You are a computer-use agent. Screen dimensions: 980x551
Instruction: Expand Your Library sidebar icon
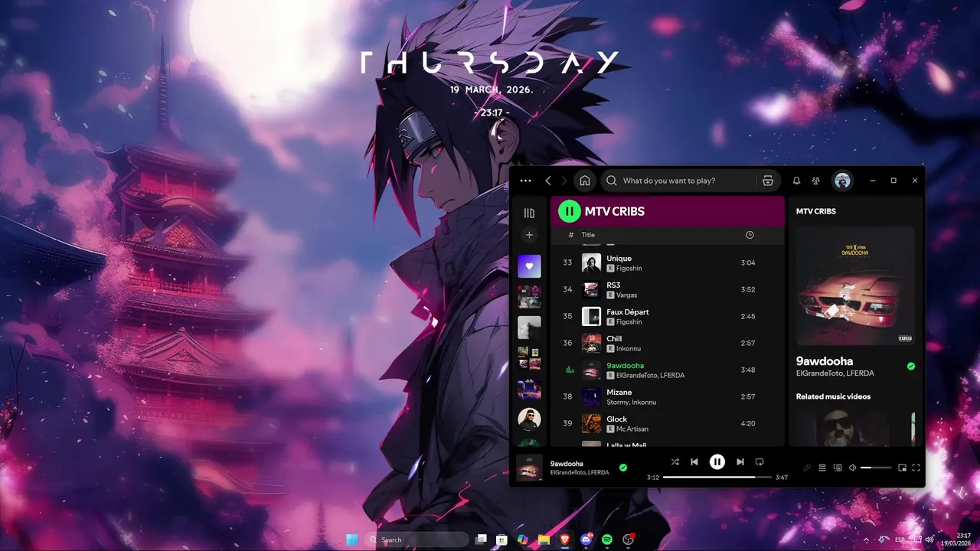529,213
